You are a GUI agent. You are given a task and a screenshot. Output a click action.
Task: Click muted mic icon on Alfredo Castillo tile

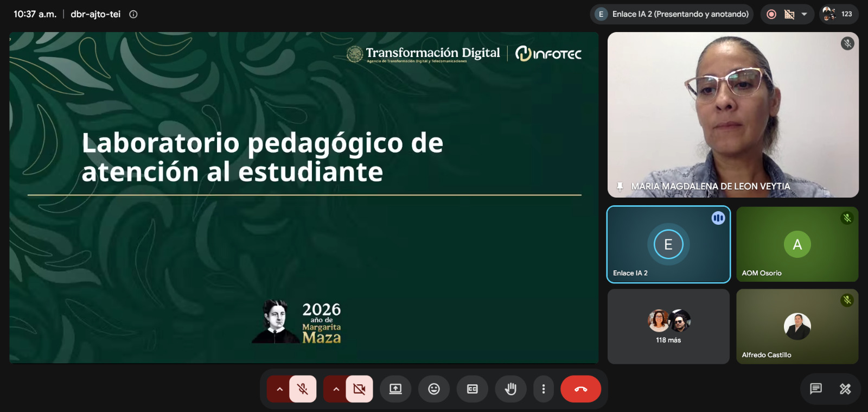click(x=847, y=300)
